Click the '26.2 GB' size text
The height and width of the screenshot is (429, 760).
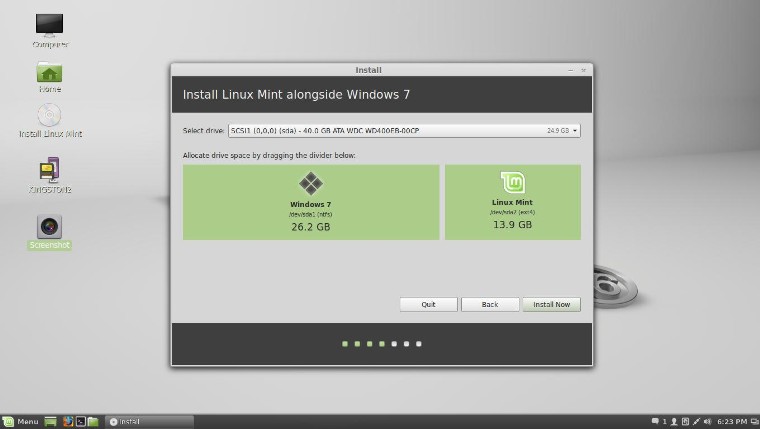pos(311,227)
